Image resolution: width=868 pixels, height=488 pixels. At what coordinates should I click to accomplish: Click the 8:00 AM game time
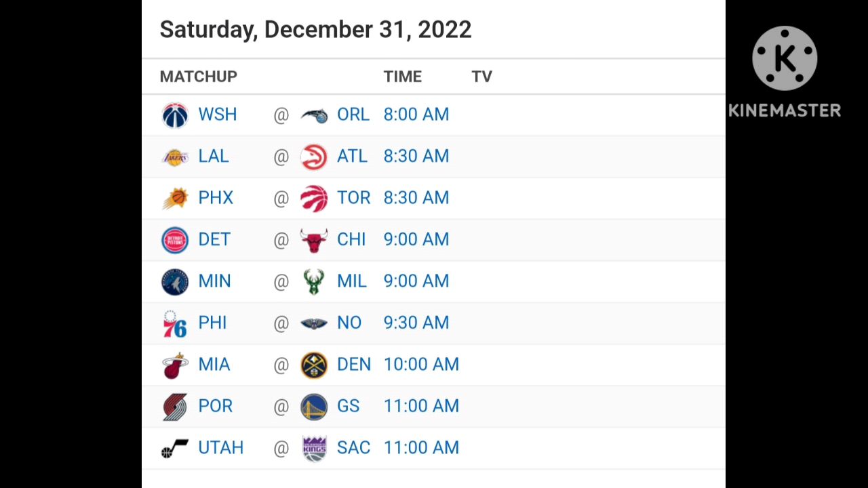coord(416,115)
